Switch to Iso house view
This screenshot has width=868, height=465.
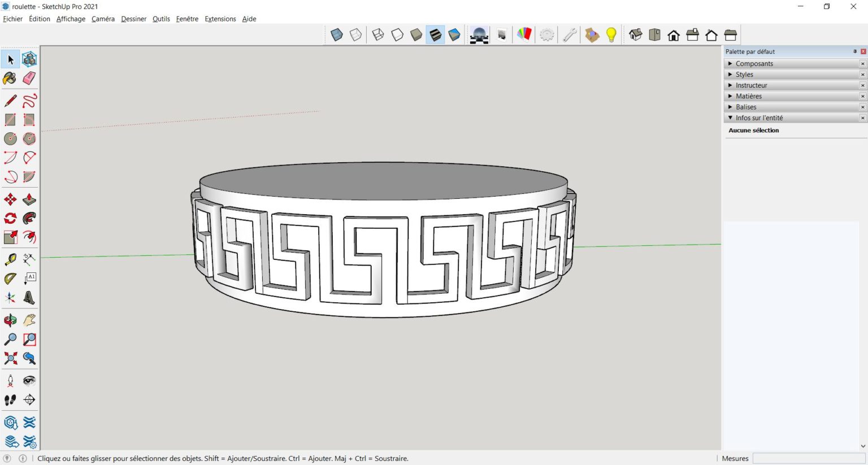636,35
